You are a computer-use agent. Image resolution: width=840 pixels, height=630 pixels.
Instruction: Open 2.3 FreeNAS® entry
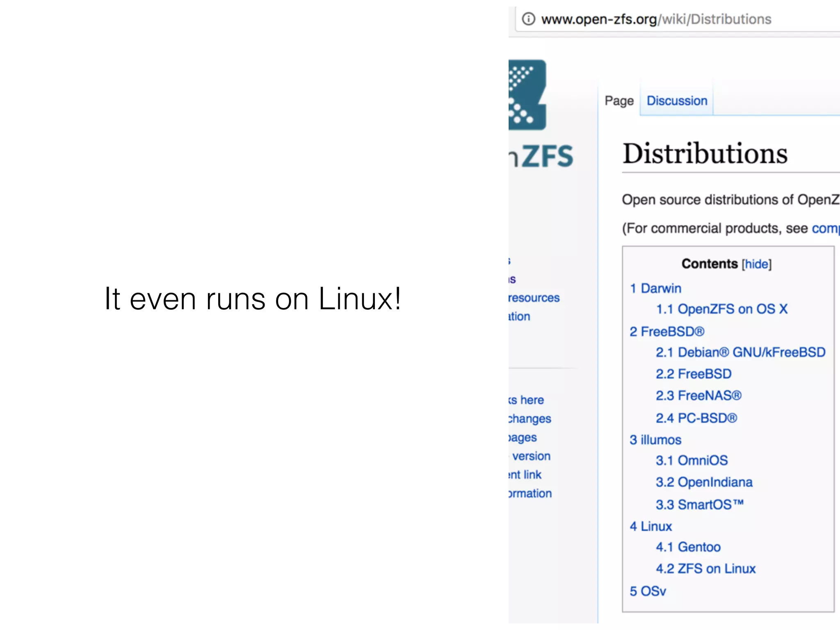tap(698, 396)
